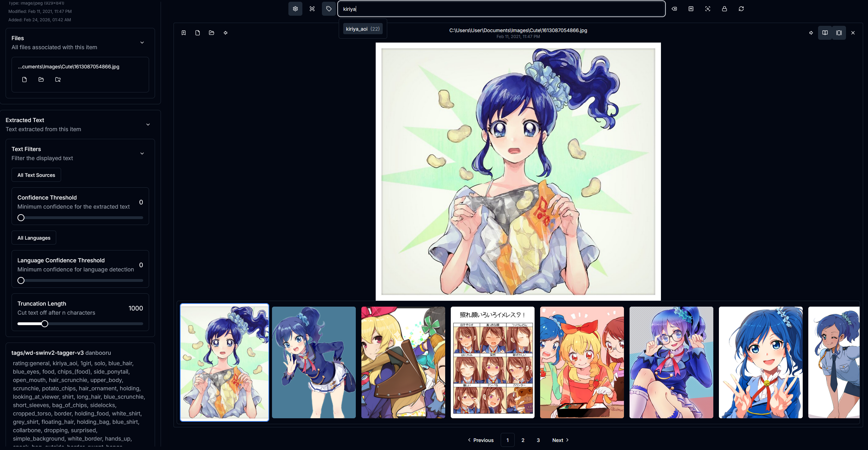Collapse the Files section chevron
Viewport: 868px width, 450px height.
coord(142,43)
